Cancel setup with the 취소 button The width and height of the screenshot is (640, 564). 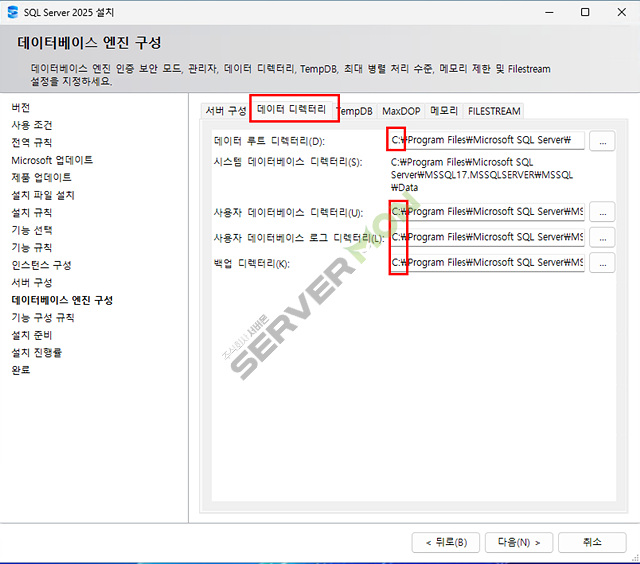point(592,542)
